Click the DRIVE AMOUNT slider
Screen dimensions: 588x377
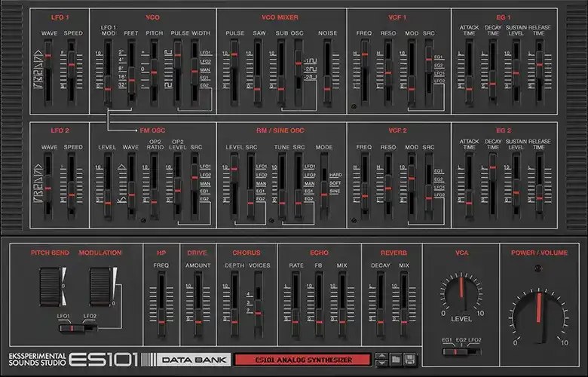pyautogui.click(x=198, y=305)
